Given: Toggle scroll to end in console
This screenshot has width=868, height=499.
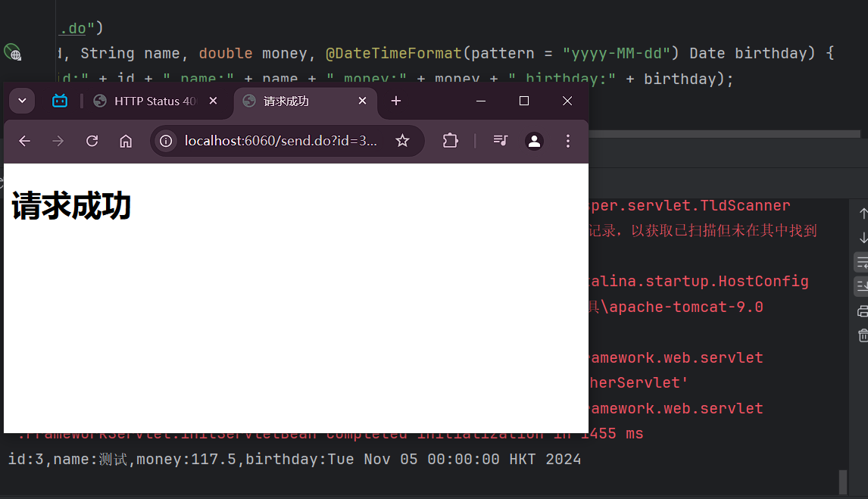Looking at the screenshot, I should pos(862,286).
